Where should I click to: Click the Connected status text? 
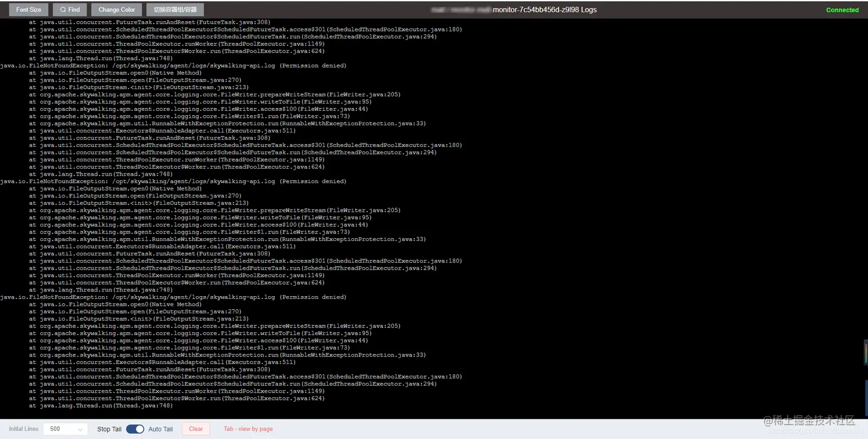pos(842,10)
